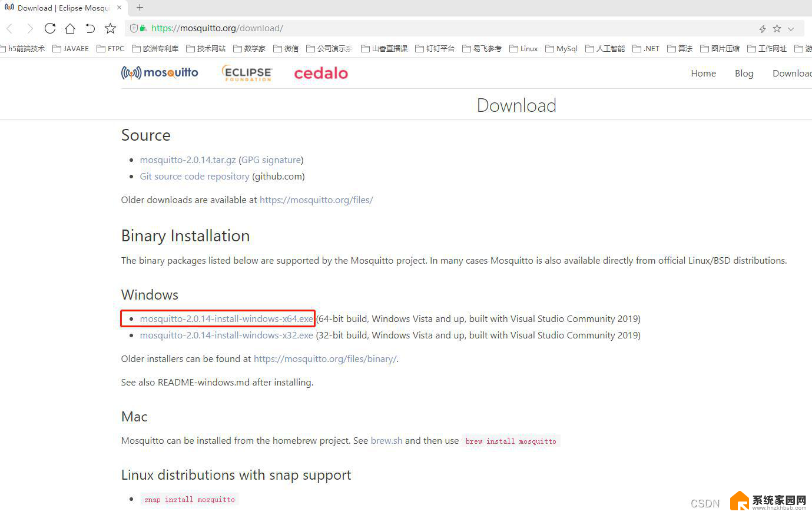Open the 微信 bookmark folder
Viewport: 812px width, 515px height.
[x=286, y=48]
